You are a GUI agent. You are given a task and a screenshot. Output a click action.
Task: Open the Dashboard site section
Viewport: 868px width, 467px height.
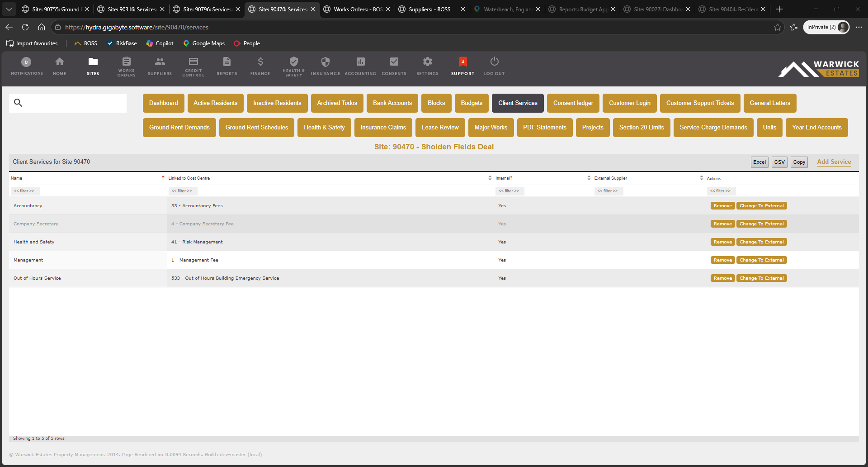[164, 103]
